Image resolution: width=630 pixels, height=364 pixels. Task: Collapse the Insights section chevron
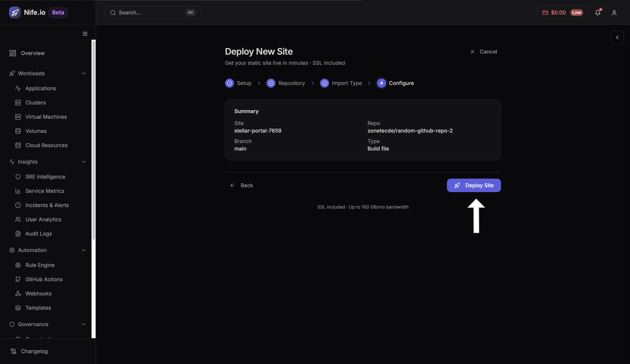tap(83, 162)
